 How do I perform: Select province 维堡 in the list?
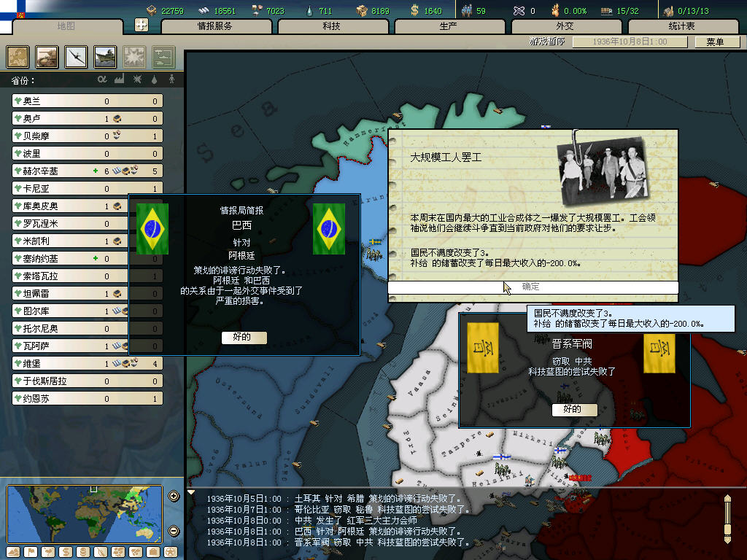(x=88, y=364)
